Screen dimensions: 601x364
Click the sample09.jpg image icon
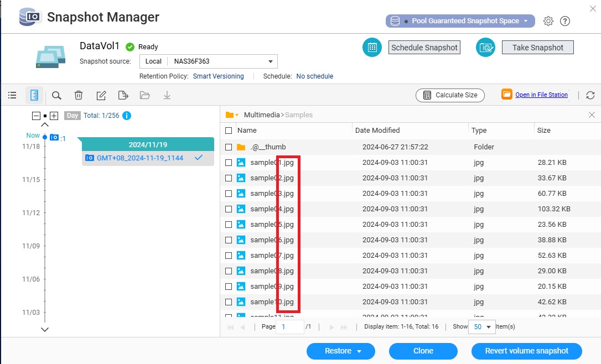241,286
